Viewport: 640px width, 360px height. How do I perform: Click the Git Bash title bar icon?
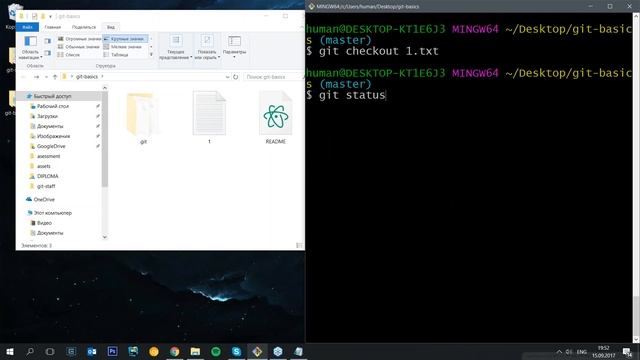tap(312, 7)
